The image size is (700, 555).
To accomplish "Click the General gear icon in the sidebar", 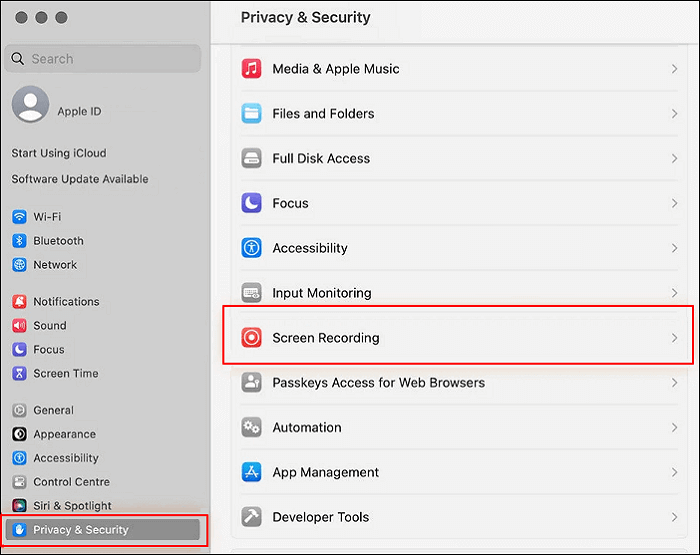I will pos(19,410).
